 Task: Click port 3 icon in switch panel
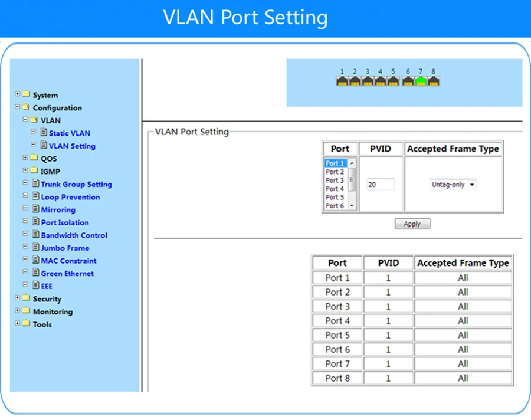point(368,81)
